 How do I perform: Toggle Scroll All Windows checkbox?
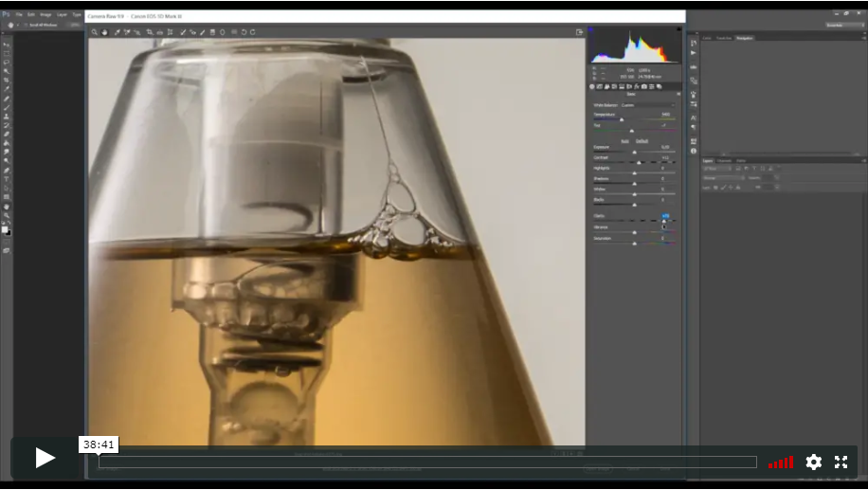pos(26,25)
